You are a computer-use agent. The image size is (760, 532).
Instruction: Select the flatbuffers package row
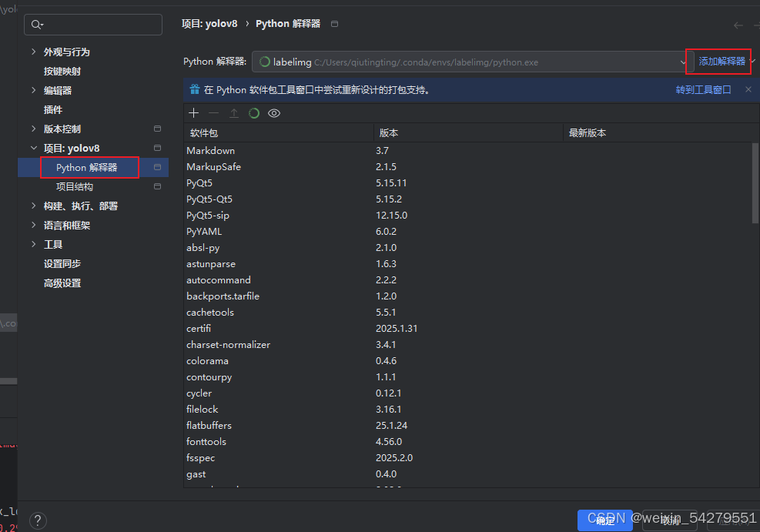point(467,426)
